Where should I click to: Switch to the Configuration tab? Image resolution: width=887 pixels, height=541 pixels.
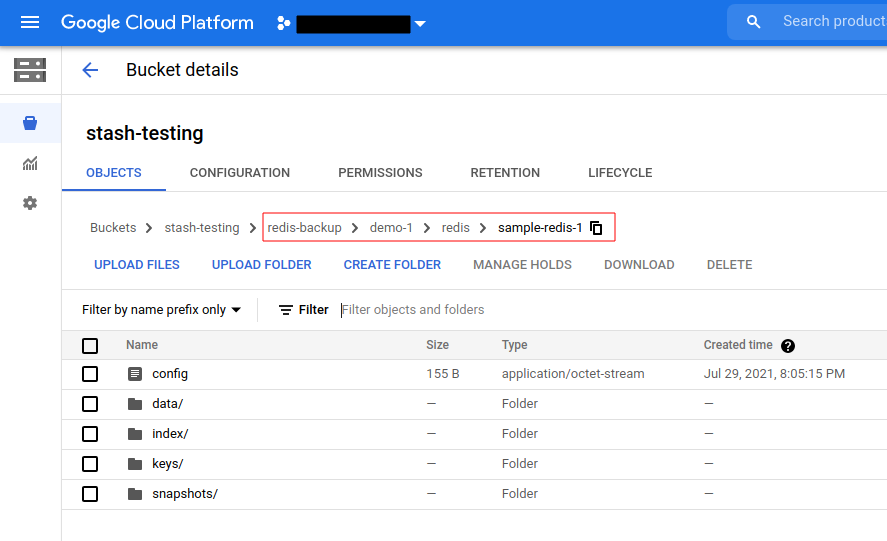(x=240, y=173)
